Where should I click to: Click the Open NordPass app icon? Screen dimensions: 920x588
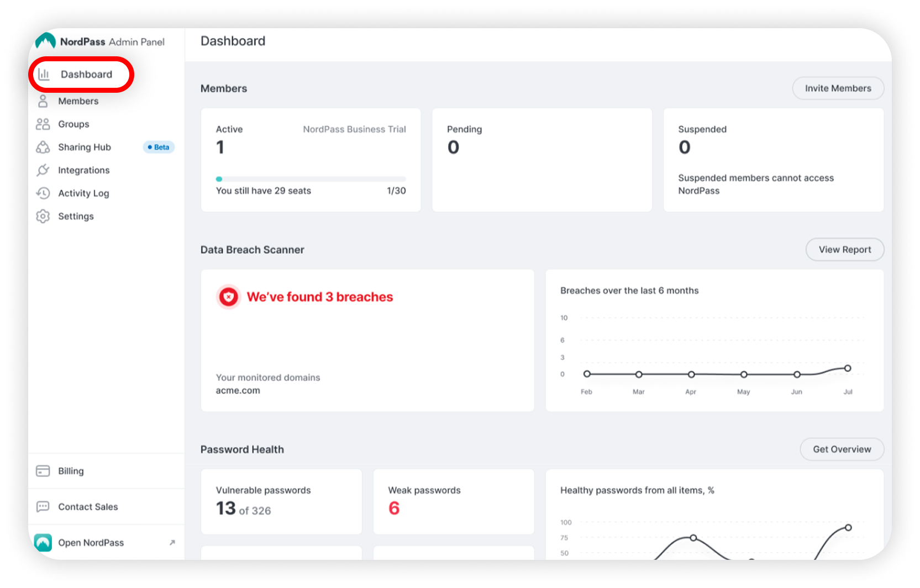click(x=43, y=543)
